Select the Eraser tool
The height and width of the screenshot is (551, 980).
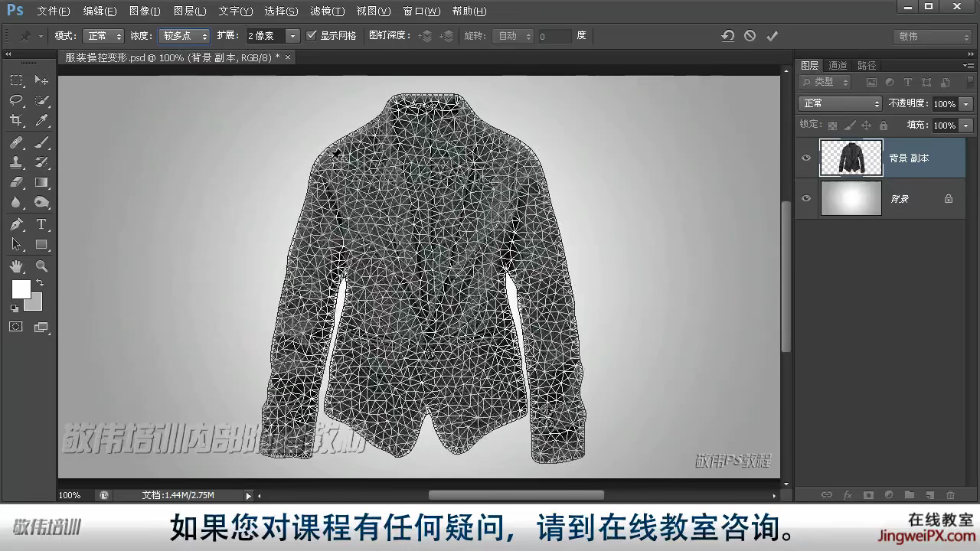(16, 182)
